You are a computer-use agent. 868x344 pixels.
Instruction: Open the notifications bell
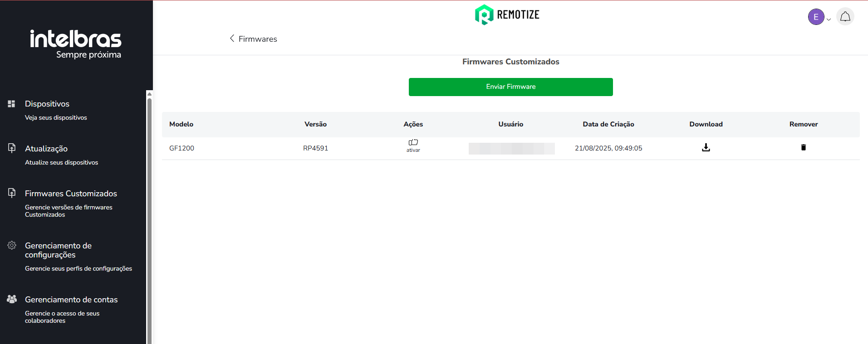pos(845,17)
